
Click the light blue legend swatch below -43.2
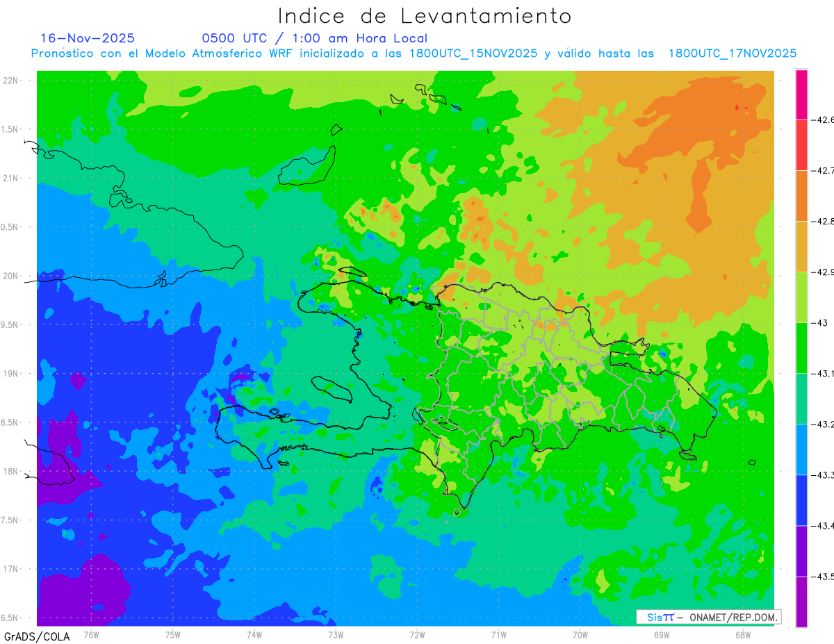pos(801,449)
